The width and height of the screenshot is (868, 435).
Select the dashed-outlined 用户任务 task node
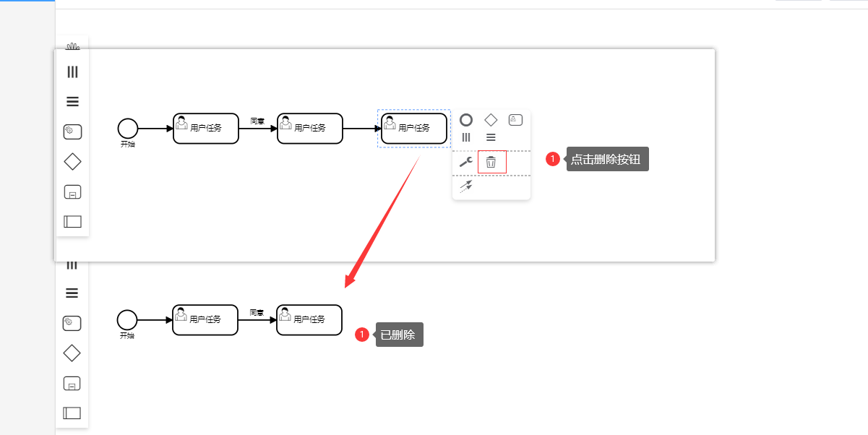[414, 129]
